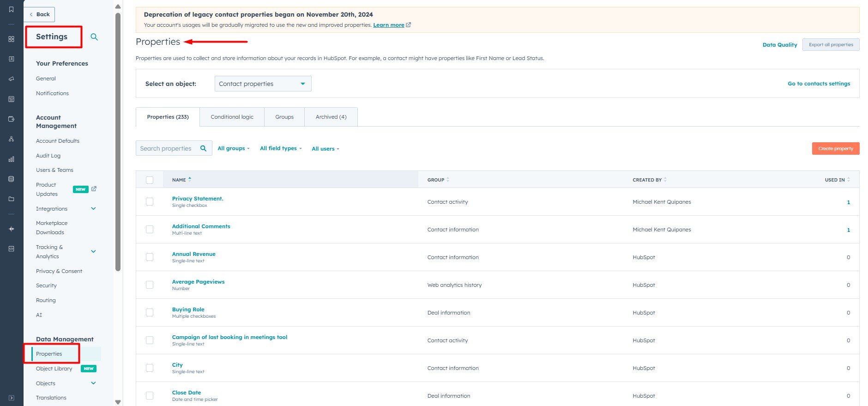Open the Marketing megaphone icon in the navigation rail
This screenshot has height=406, width=868.
coord(12,79)
